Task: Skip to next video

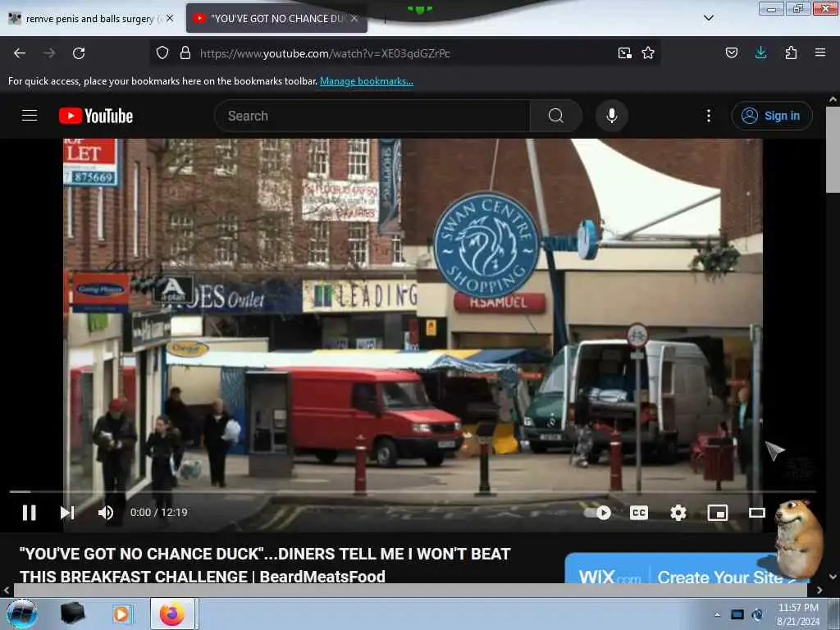Action: (67, 513)
